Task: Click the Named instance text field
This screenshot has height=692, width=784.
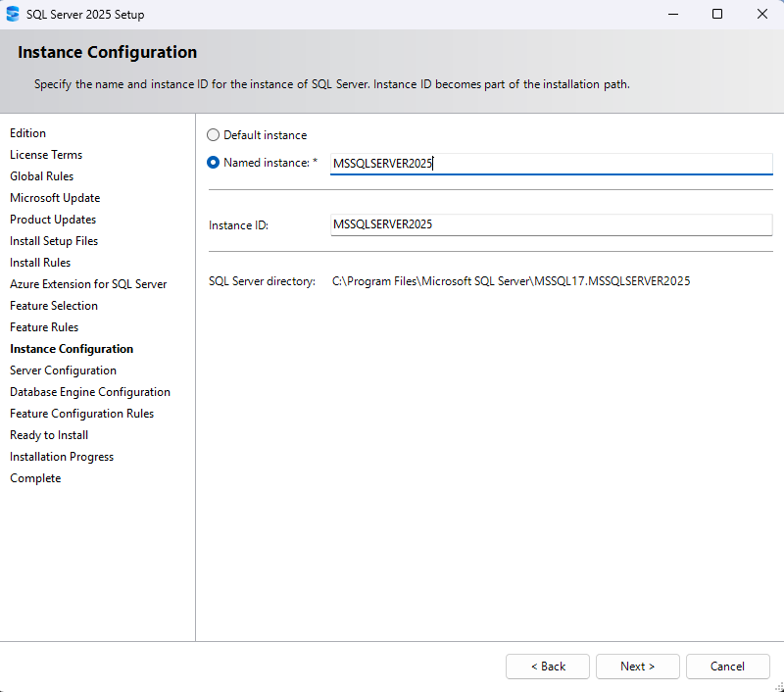Action: tap(549, 163)
